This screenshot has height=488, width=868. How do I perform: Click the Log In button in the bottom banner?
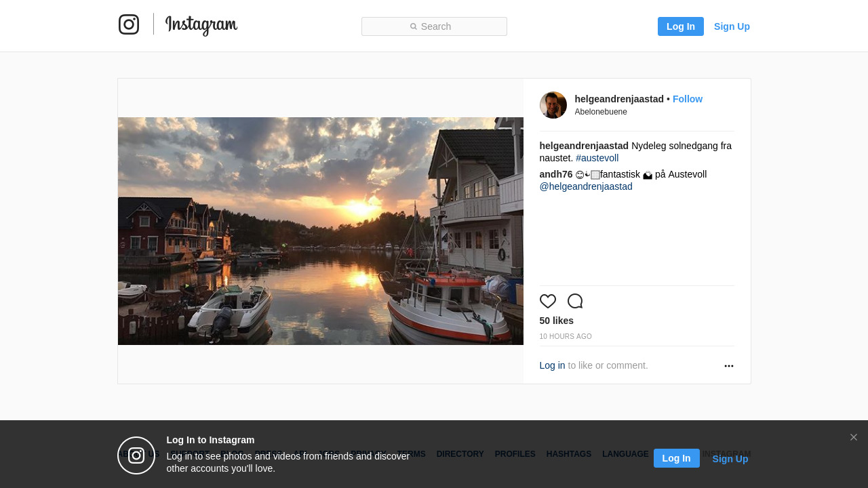[x=677, y=458]
